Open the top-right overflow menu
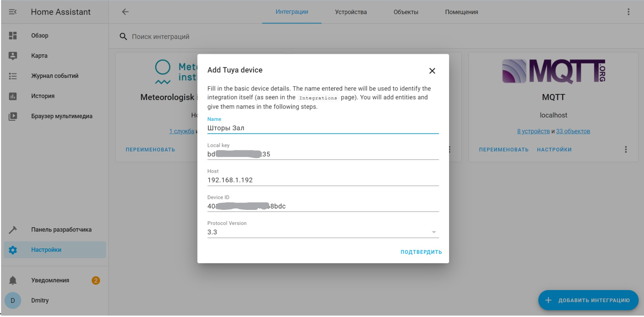The height and width of the screenshot is (317, 644). click(628, 12)
